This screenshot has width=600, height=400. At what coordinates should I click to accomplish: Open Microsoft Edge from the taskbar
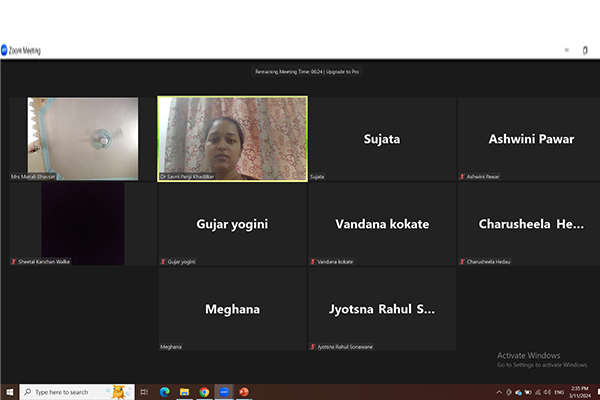pos(165,392)
